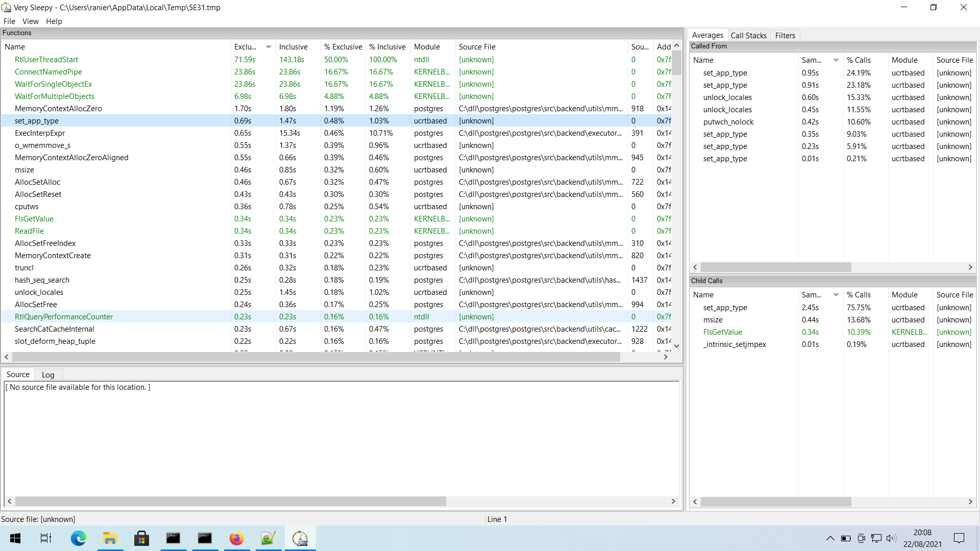Open the Filters tab
The image size is (980, 551).
pos(785,35)
